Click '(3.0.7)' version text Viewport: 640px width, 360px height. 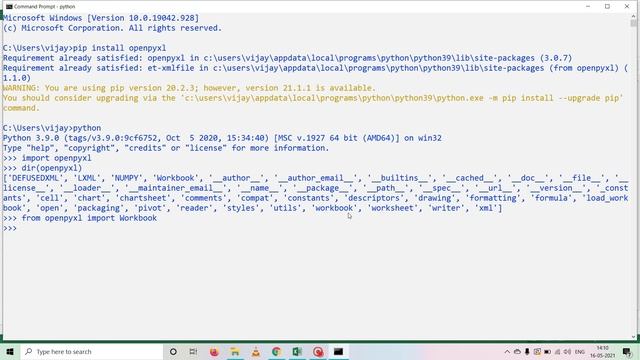(555, 58)
